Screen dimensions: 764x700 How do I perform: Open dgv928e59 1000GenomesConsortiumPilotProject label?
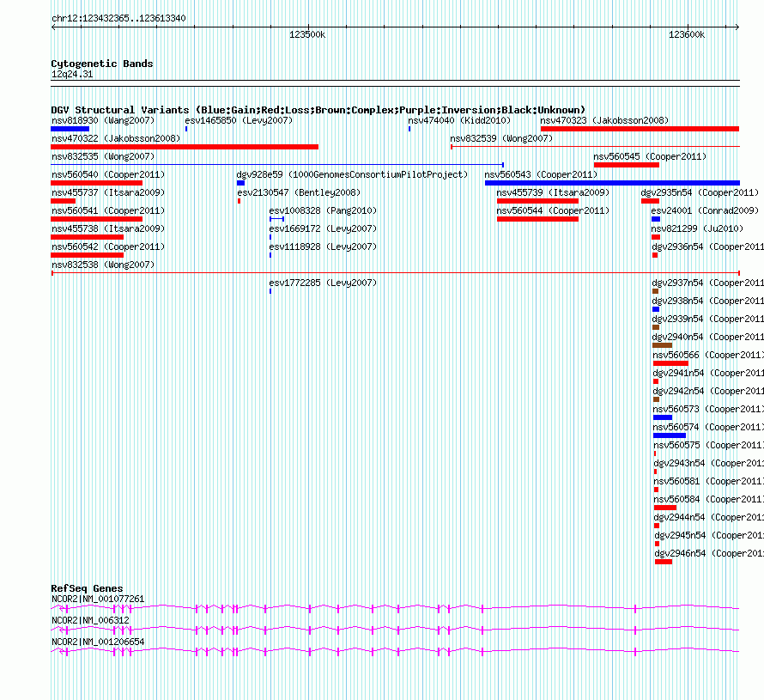click(x=352, y=174)
